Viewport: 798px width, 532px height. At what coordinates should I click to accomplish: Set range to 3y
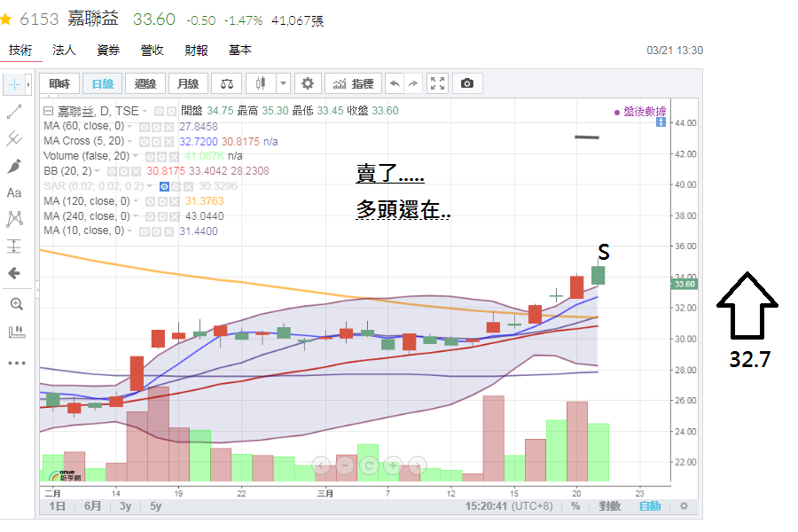point(126,506)
